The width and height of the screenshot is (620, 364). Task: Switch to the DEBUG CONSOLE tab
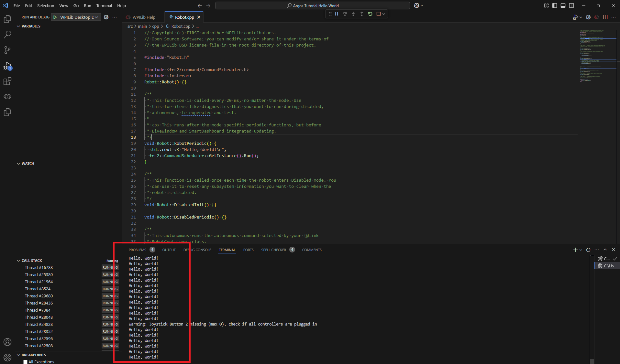point(197,250)
